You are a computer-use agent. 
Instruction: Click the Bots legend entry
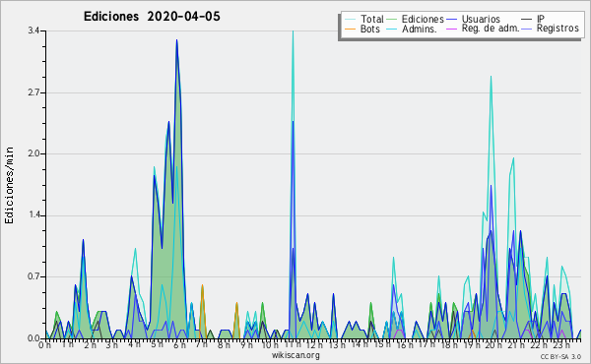coord(362,29)
